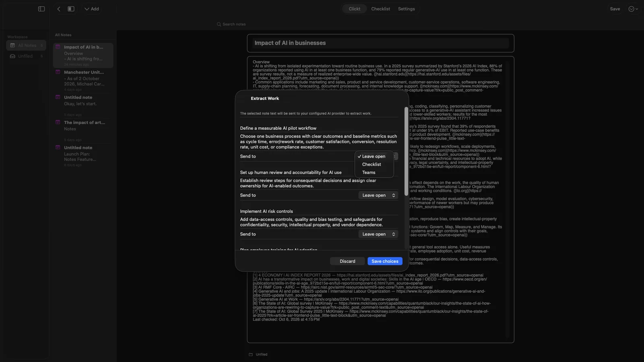Open the 'Manchester Unit...' note

83,80
